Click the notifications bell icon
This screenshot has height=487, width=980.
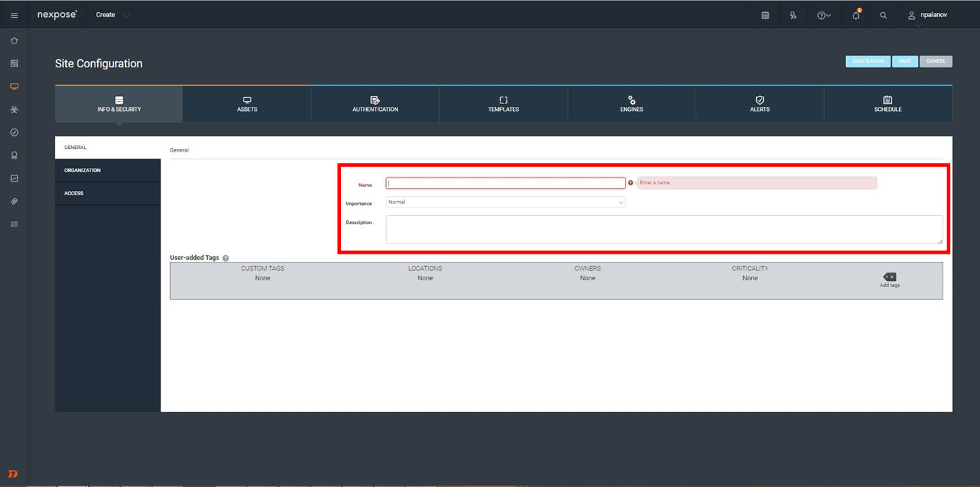855,15
